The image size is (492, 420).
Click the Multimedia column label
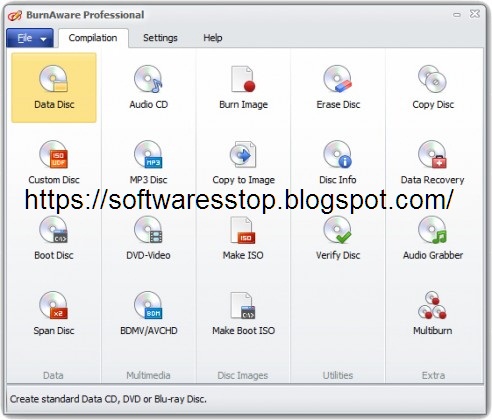[148, 376]
